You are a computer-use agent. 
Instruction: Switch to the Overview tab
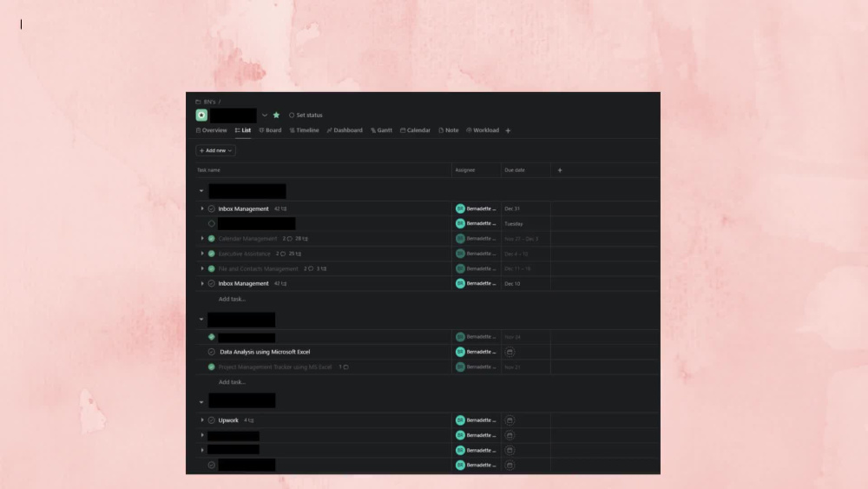tap(212, 130)
